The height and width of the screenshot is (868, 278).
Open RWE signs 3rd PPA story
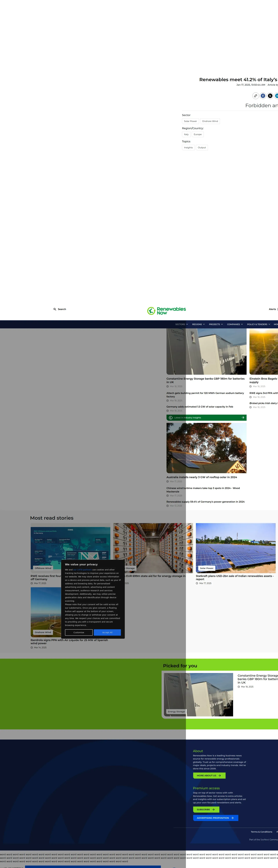[x=264, y=393]
